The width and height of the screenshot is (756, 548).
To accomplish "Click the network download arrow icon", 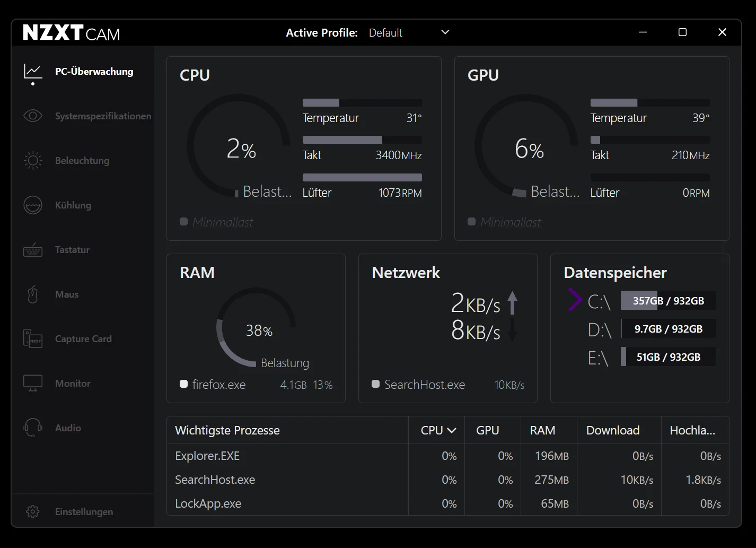I will tap(512, 329).
